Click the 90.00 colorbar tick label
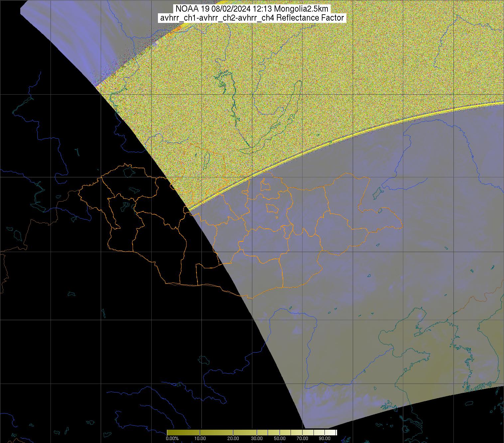 tap(322, 438)
